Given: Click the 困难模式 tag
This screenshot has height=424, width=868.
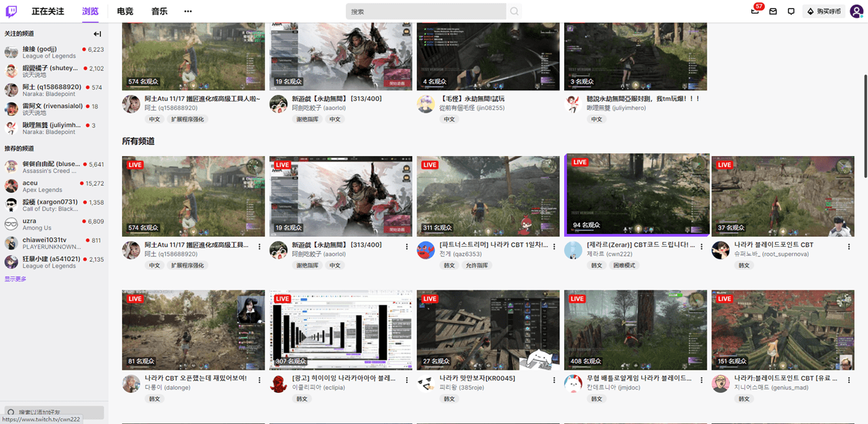Looking at the screenshot, I should tap(624, 265).
